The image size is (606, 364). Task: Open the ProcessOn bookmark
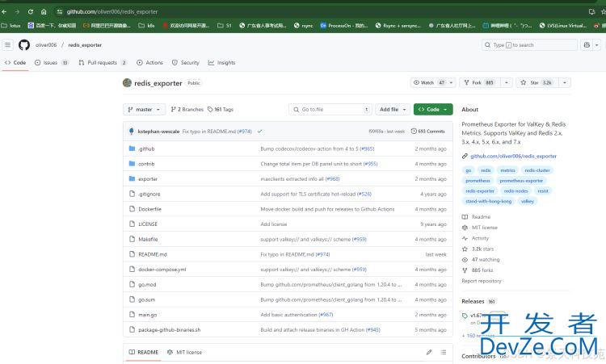point(344,26)
